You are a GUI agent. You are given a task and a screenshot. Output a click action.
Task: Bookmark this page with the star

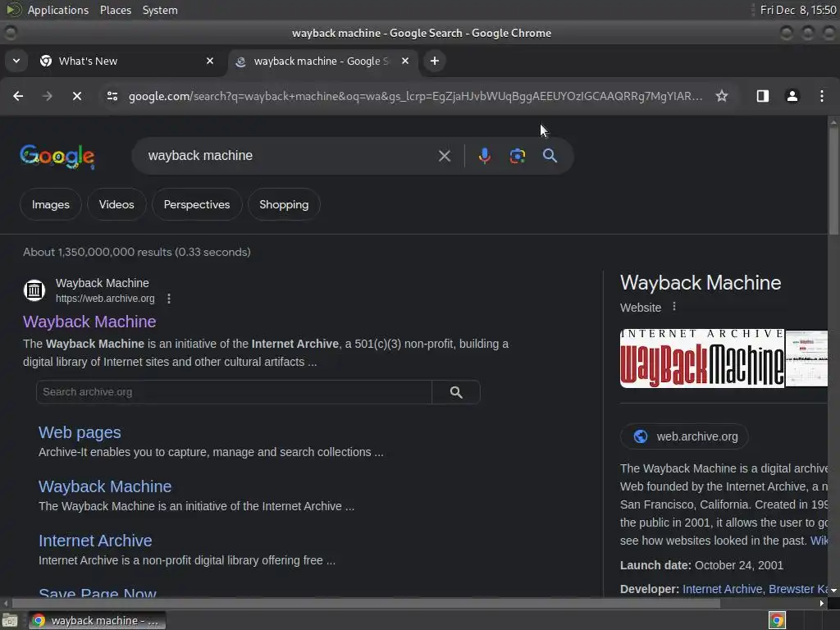click(722, 96)
